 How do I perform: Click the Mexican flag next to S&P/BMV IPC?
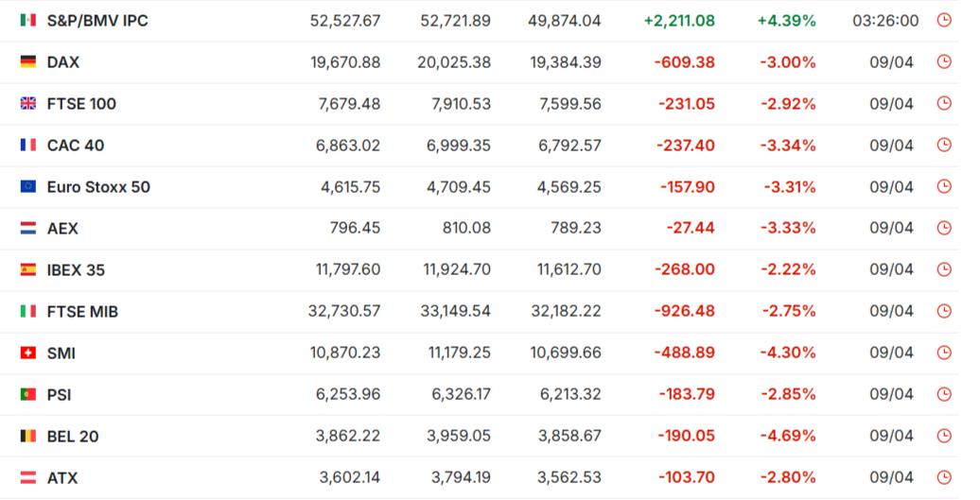[28, 21]
